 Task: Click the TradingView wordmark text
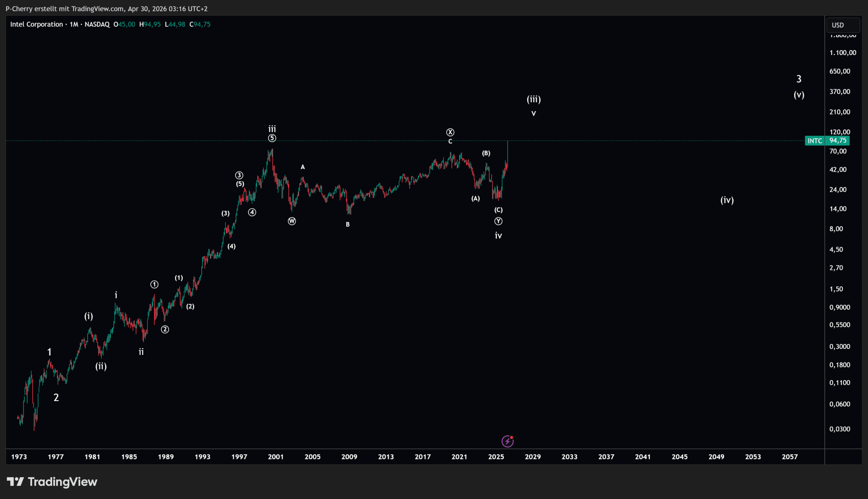click(x=62, y=482)
